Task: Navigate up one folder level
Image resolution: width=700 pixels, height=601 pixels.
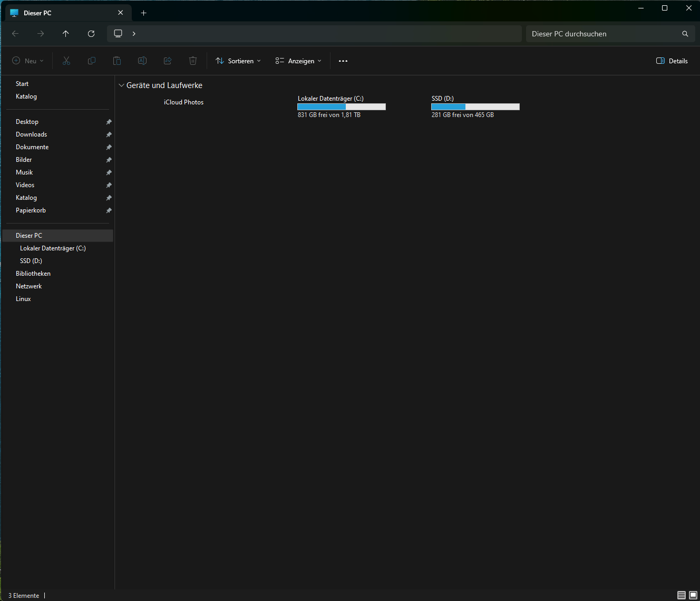Action: click(66, 34)
